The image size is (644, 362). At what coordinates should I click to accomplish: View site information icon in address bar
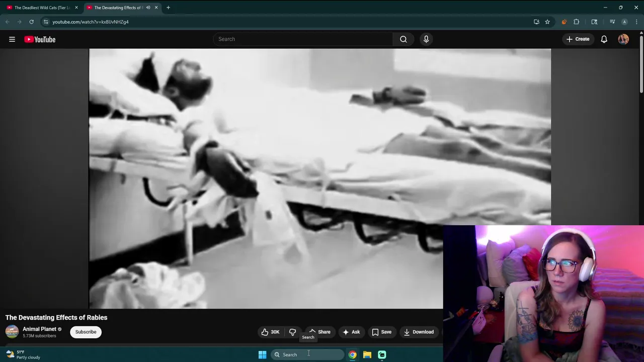pos(46,22)
